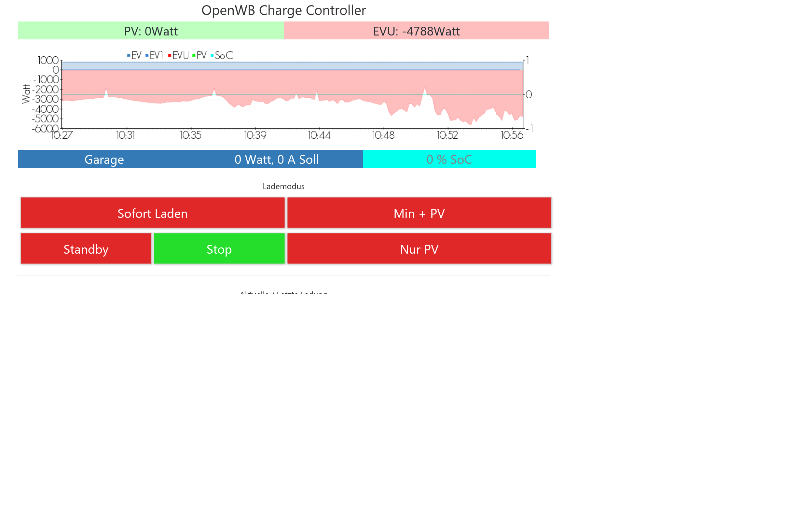Viewport: 811px width, 532px height.
Task: Click the Garage charge point label
Action: point(104,159)
